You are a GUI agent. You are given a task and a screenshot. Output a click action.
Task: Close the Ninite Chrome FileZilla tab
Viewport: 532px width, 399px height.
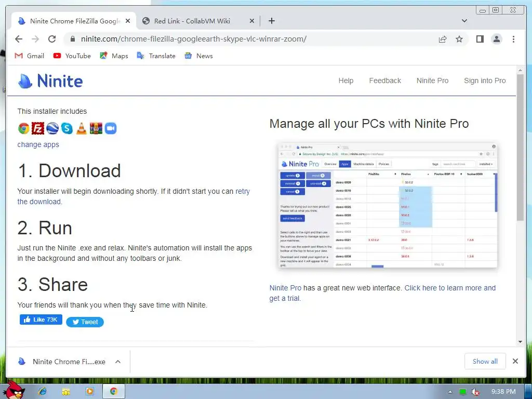[128, 21]
